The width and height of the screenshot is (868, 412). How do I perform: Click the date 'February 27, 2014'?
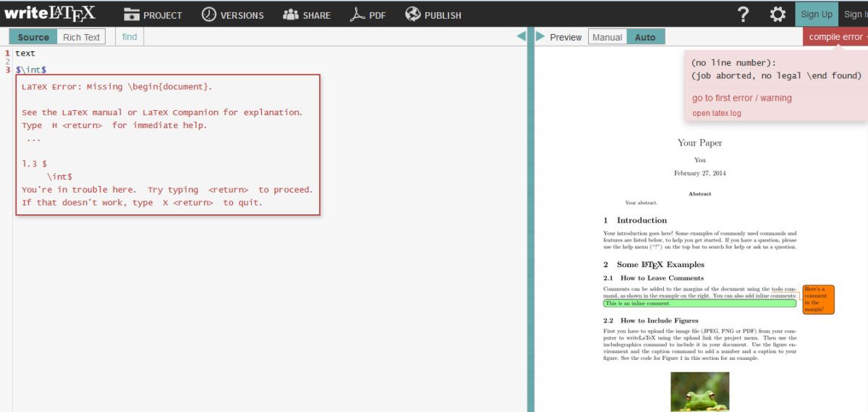(699, 173)
